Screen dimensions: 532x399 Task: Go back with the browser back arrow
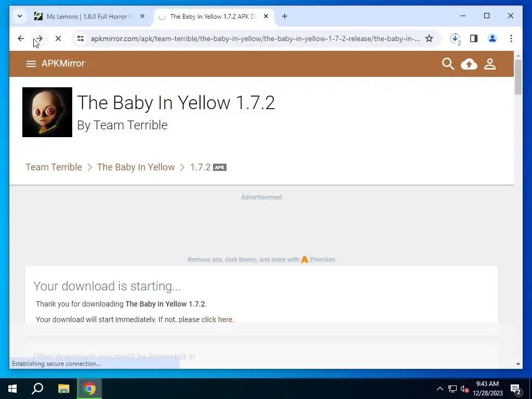point(21,38)
